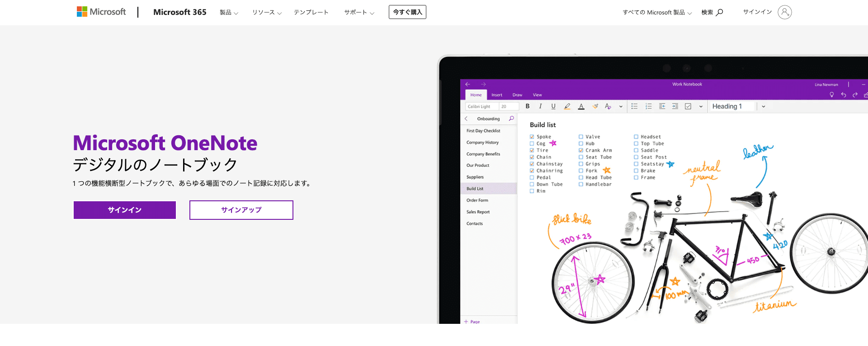Open the Calibri Light font box

click(482, 106)
